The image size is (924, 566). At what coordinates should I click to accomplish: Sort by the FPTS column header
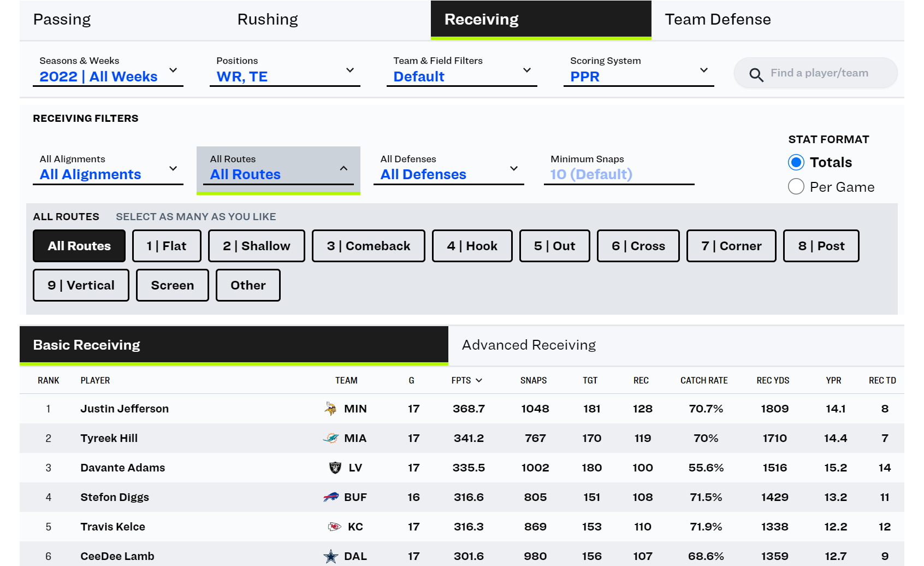(467, 380)
